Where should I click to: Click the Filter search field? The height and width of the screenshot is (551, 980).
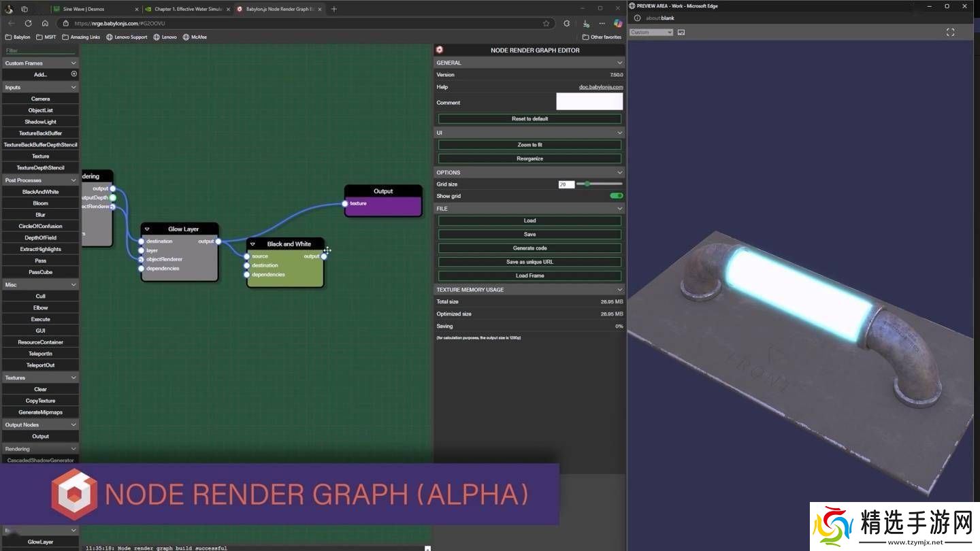click(x=39, y=51)
